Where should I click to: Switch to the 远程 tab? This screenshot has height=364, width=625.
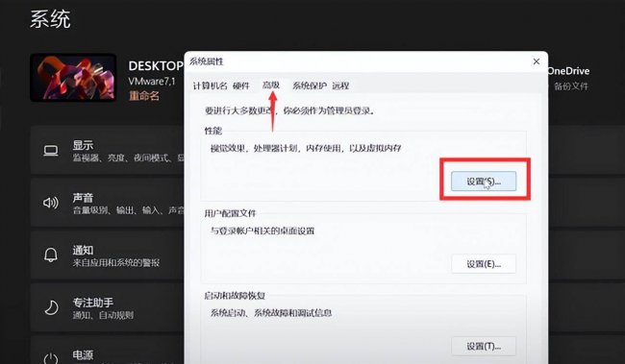point(340,85)
